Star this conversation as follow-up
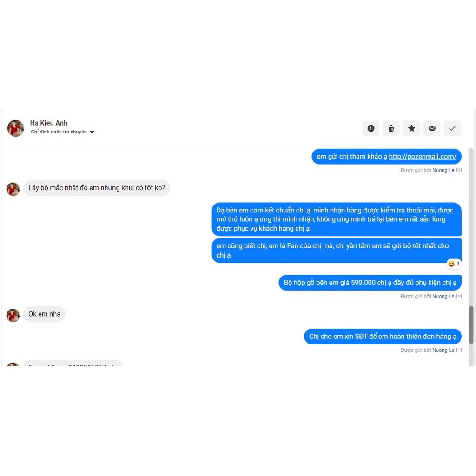 tap(411, 128)
